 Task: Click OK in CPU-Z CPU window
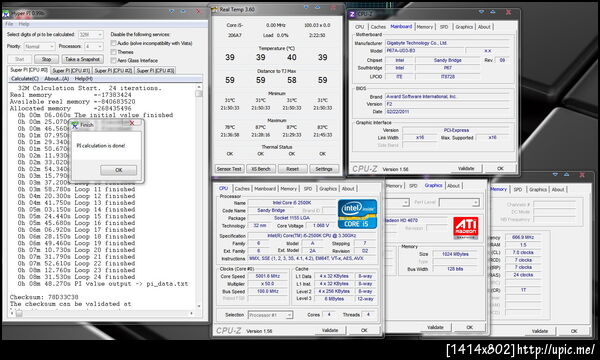pyautogui.click(x=364, y=330)
